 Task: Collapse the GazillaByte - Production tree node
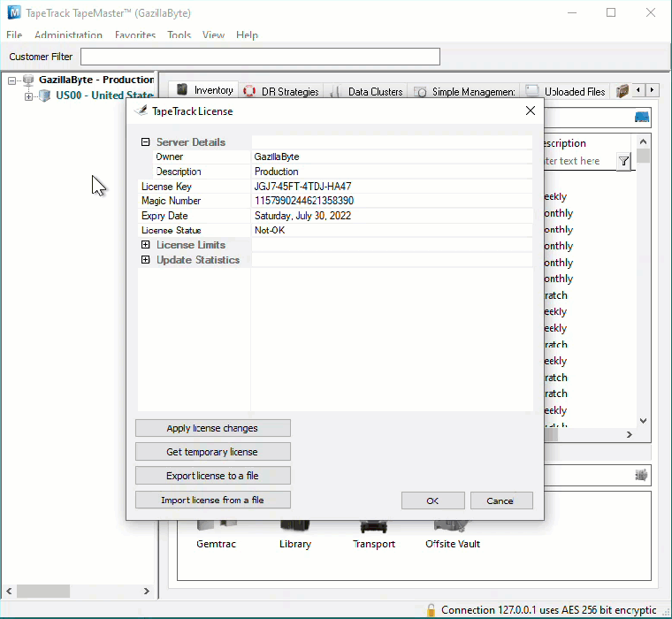12,80
